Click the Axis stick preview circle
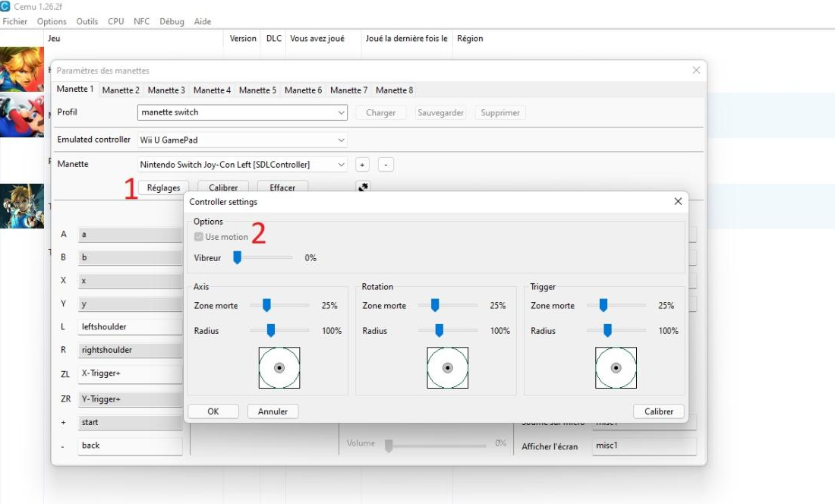 click(279, 367)
